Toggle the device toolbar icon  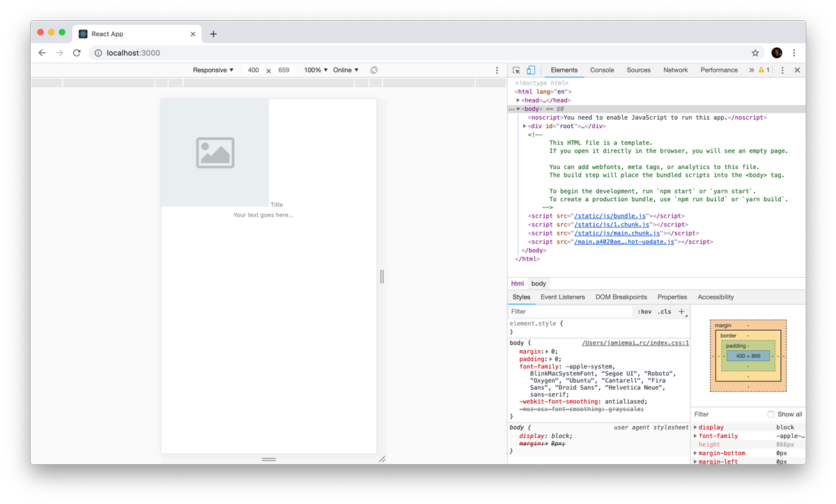[531, 70]
